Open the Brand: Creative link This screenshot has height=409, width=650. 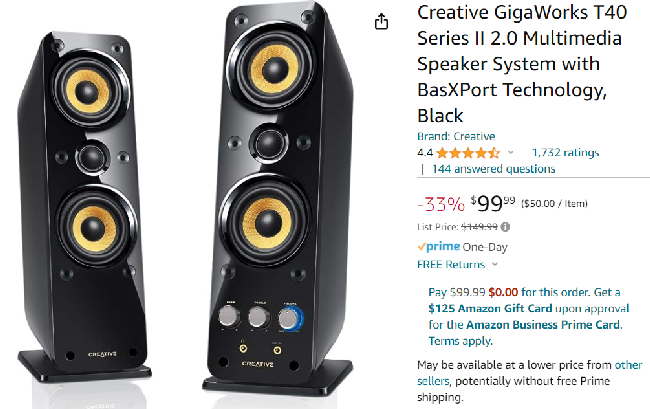tap(455, 136)
